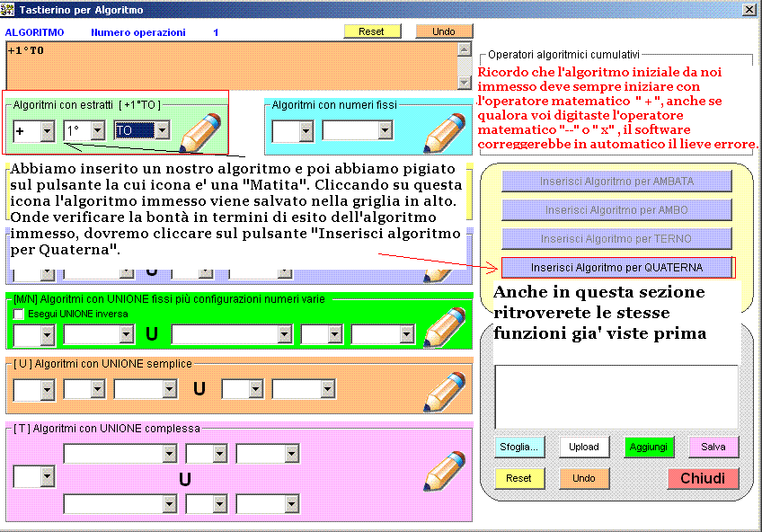Open the "+" operator dropdown in Algoritmi con estratti
The image size is (762, 532).
coord(47,130)
